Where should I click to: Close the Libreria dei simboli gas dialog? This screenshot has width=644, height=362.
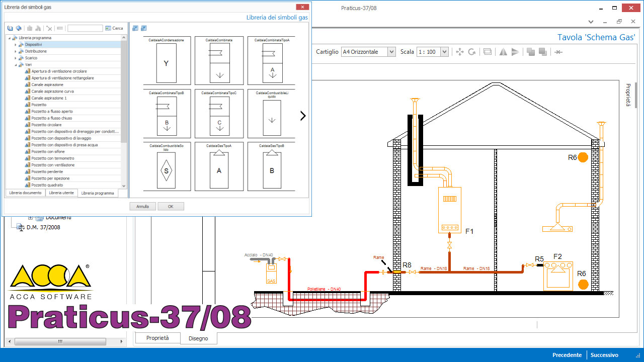tap(302, 7)
